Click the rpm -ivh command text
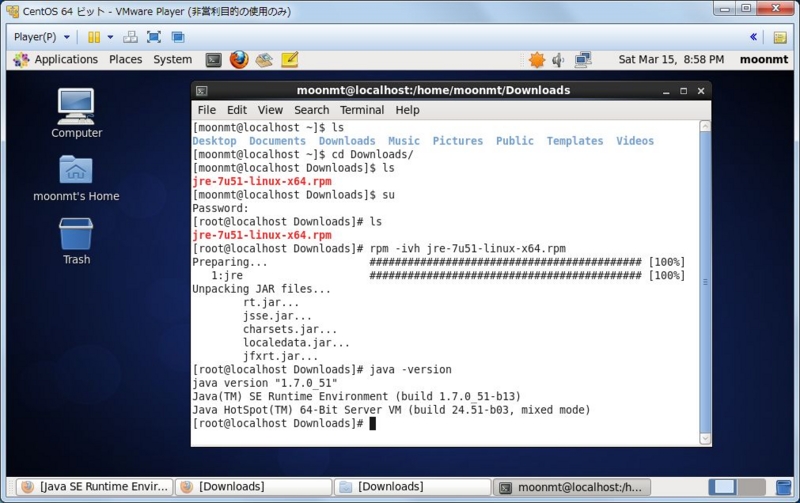This screenshot has height=503, width=800. click(467, 248)
